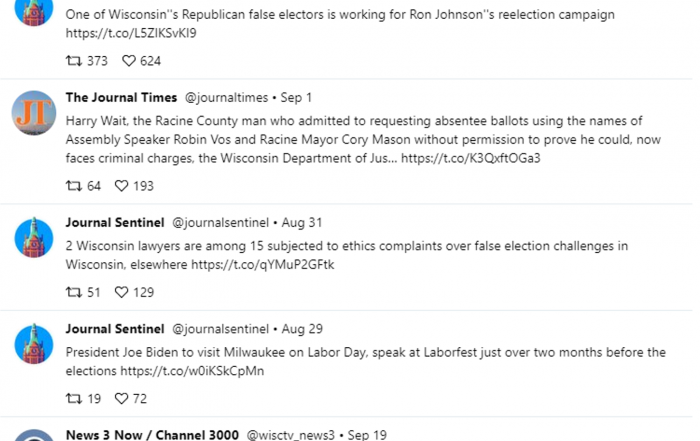The height and width of the screenshot is (441, 700).
Task: Open the @wisctv_news3 handle
Action: [291, 435]
